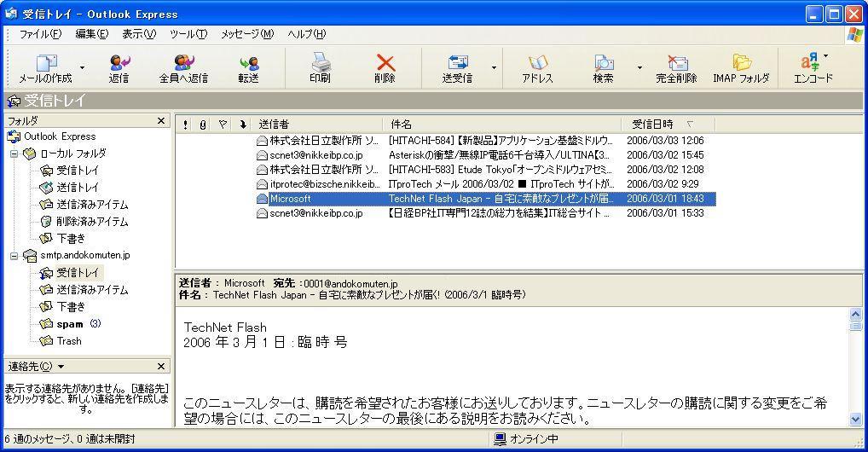Viewport: 868px width, 452px height.
Task: Click the Outlook Express title bar icon
Action: [10, 14]
